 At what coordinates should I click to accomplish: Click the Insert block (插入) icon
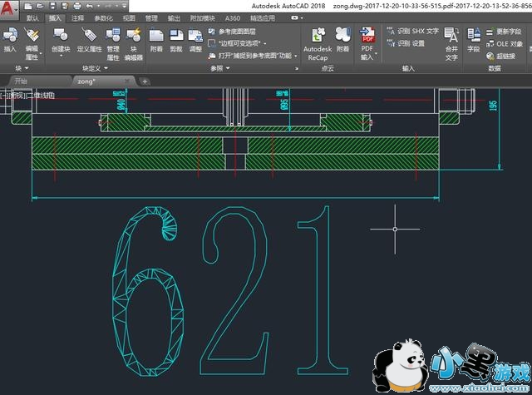10,38
